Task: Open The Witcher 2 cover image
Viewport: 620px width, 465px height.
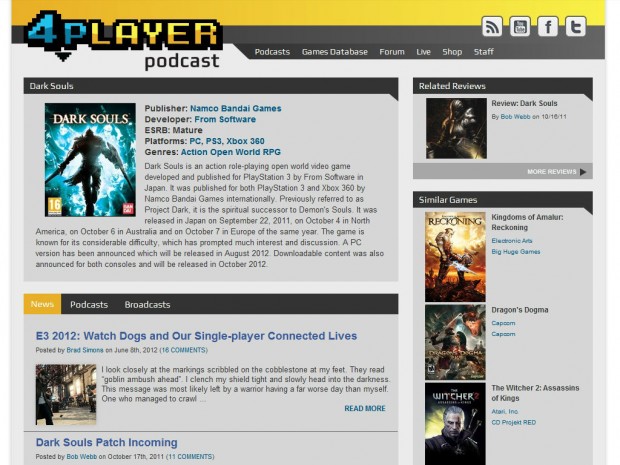Action: [455, 424]
